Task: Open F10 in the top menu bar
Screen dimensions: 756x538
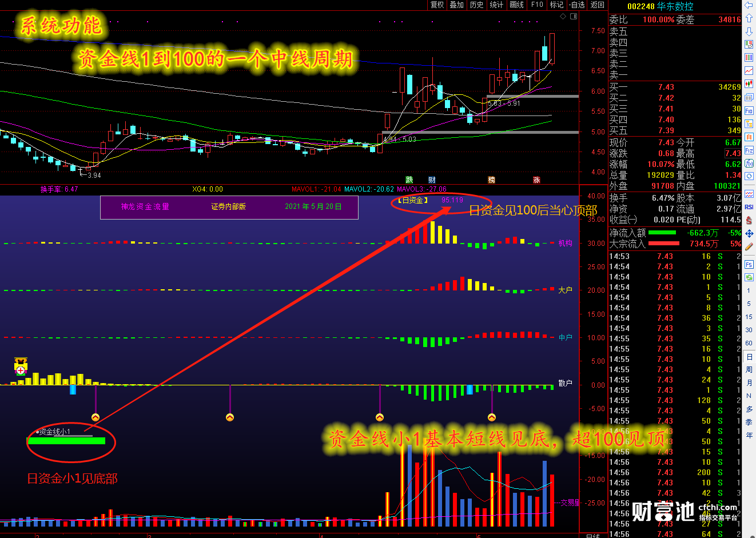Action: tap(537, 5)
